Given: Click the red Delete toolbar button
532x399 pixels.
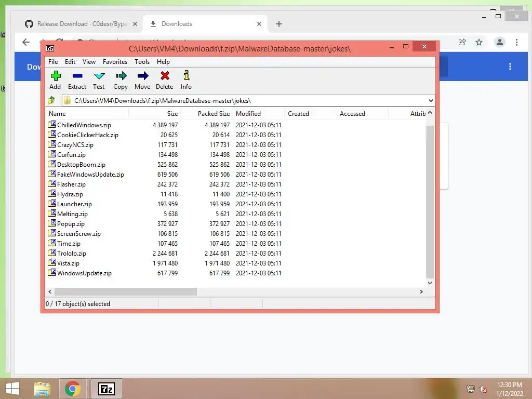Looking at the screenshot, I should (x=165, y=81).
